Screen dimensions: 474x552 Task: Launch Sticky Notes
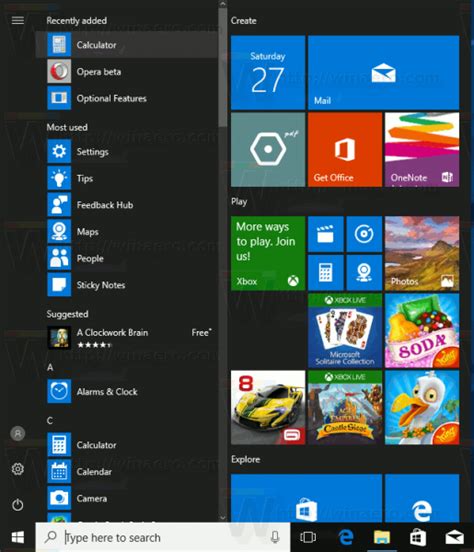pos(127,285)
